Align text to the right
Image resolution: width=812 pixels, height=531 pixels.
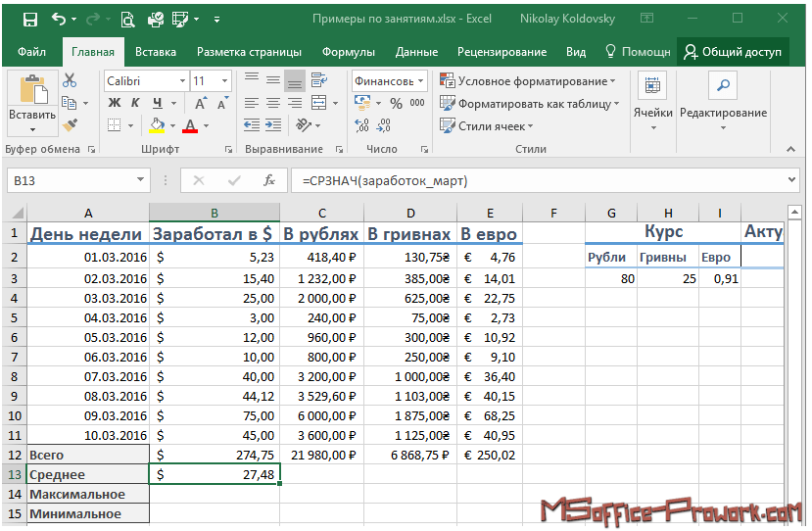(295, 103)
